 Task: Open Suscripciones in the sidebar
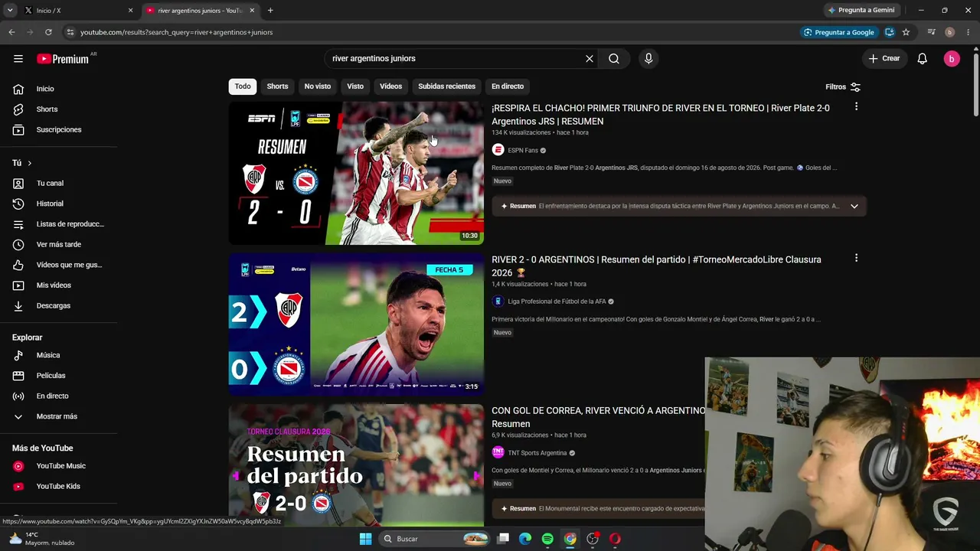(x=59, y=130)
